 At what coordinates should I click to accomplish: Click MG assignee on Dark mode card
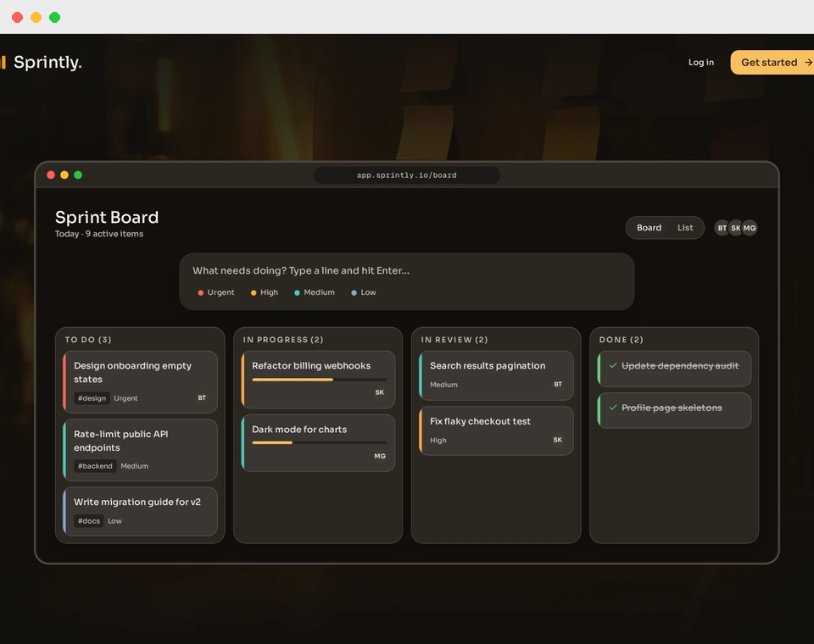[380, 456]
